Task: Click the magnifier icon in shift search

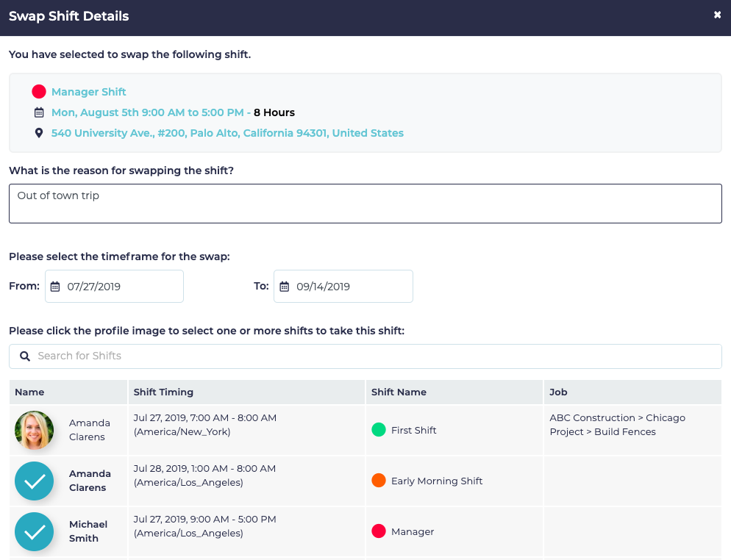Action: 25,356
